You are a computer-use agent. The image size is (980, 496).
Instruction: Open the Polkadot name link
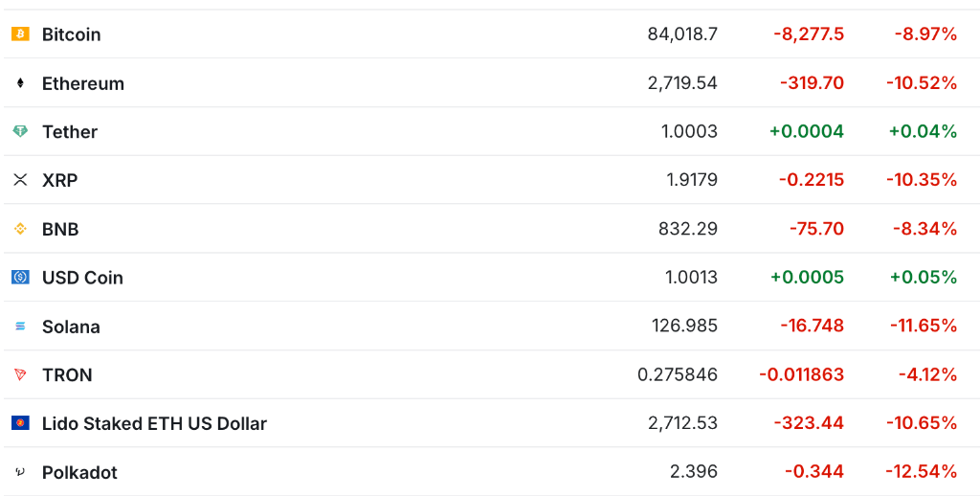pos(79,472)
